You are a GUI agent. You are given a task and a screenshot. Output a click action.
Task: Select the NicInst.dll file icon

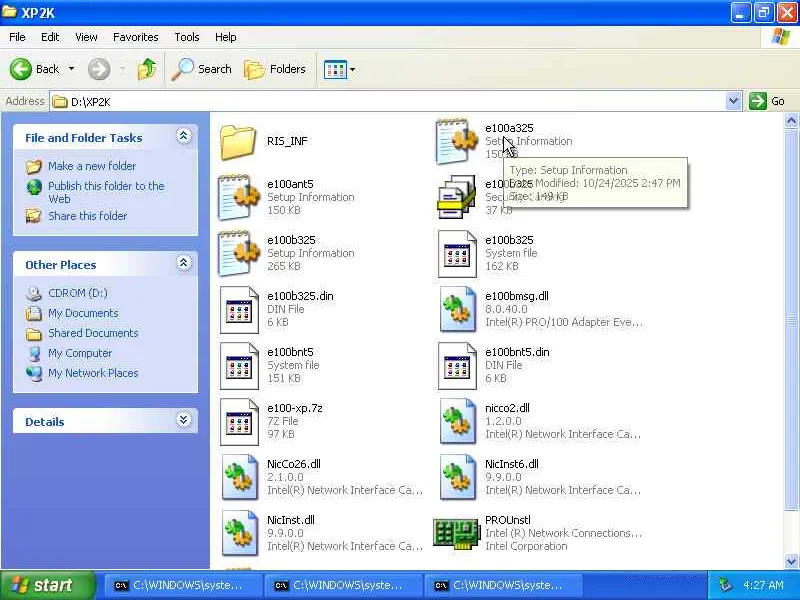[x=239, y=534]
